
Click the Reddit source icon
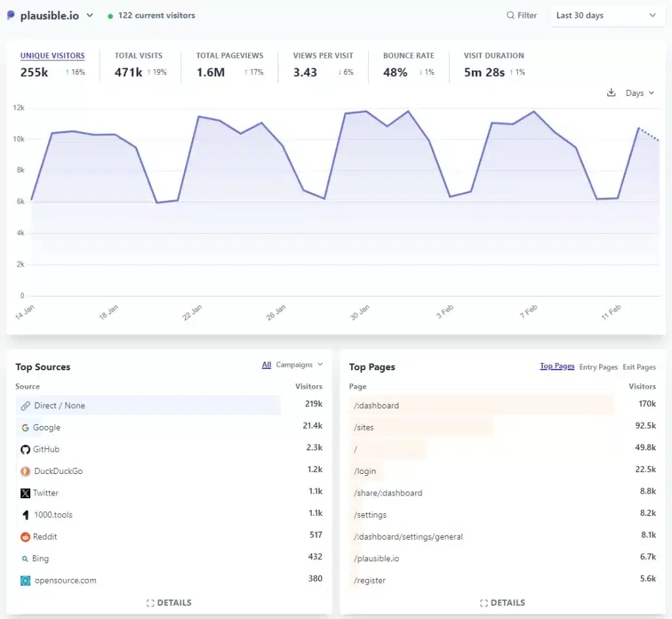click(26, 536)
